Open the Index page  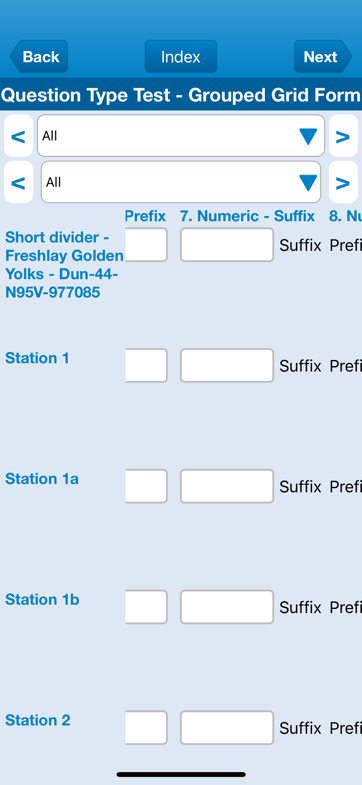(181, 57)
